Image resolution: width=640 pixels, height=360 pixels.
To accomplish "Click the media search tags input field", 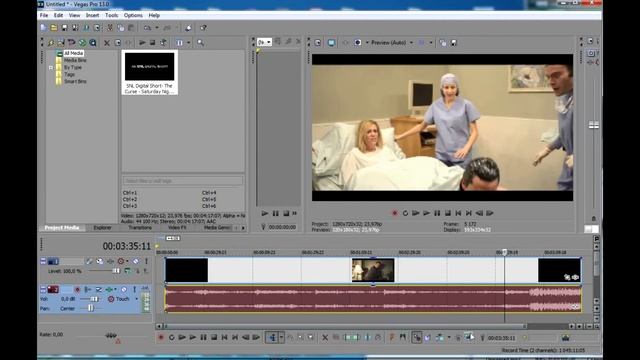I will [x=182, y=180].
